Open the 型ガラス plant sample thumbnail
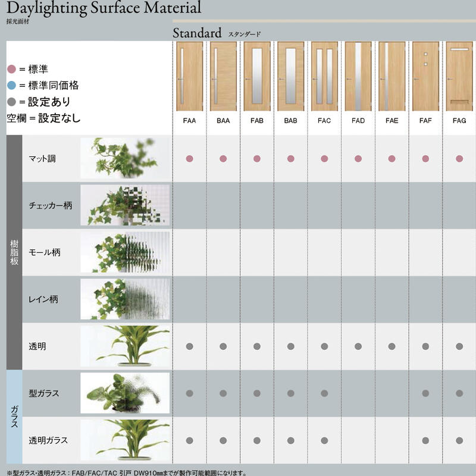Image resolution: width=476 pixels, height=476 pixels. click(x=125, y=393)
